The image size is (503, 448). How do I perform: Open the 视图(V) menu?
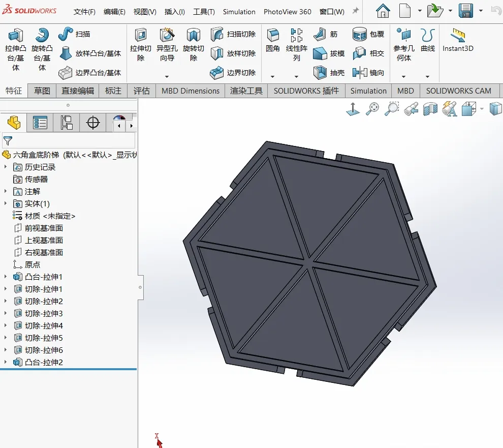[145, 12]
